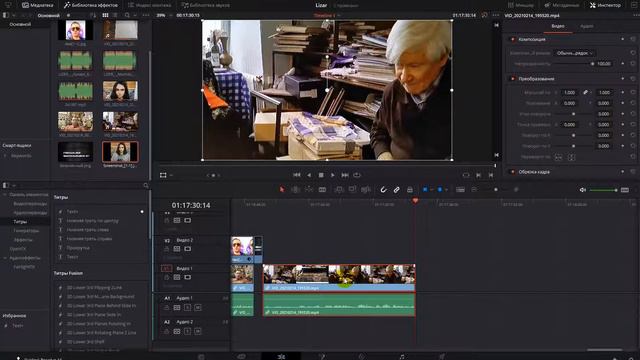Image resolution: width=640 pixels, height=360 pixels.
Task: Click the Overwrite Clip toolbar icon
Action: click(352, 189)
